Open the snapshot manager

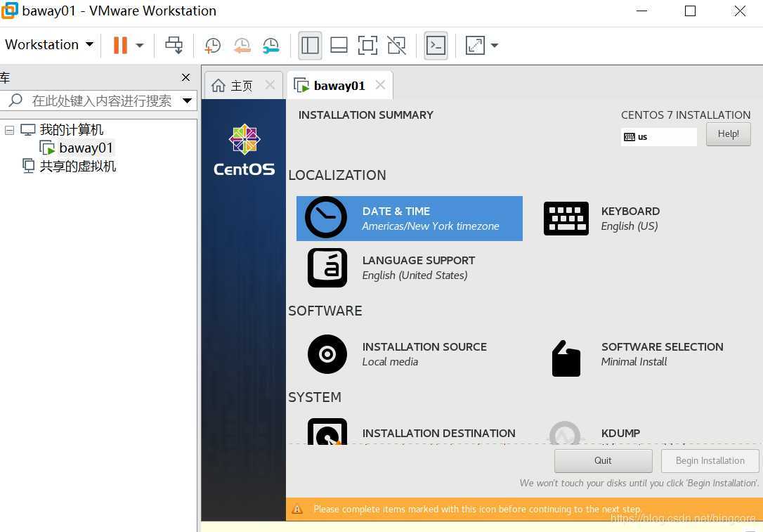coord(271,45)
